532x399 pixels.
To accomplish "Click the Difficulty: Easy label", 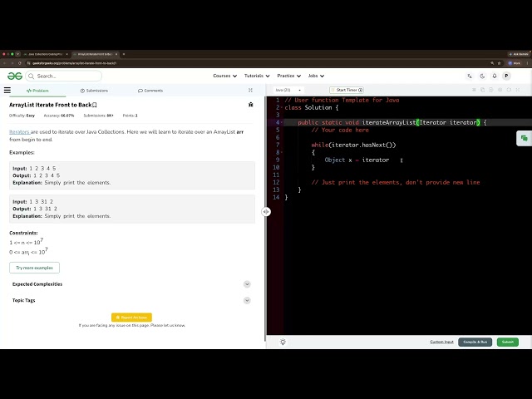I will point(22,116).
